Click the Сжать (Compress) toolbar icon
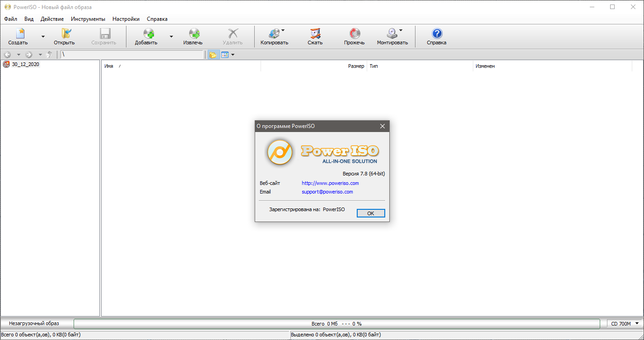 click(x=315, y=33)
